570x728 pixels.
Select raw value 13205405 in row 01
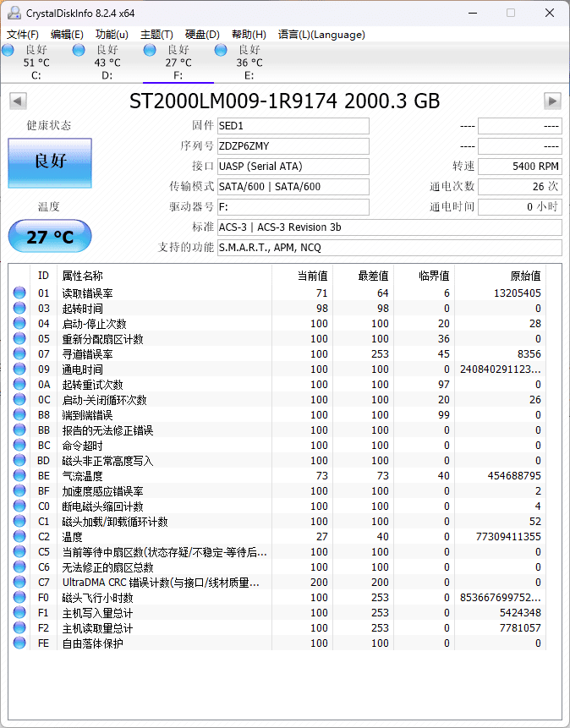click(517, 293)
